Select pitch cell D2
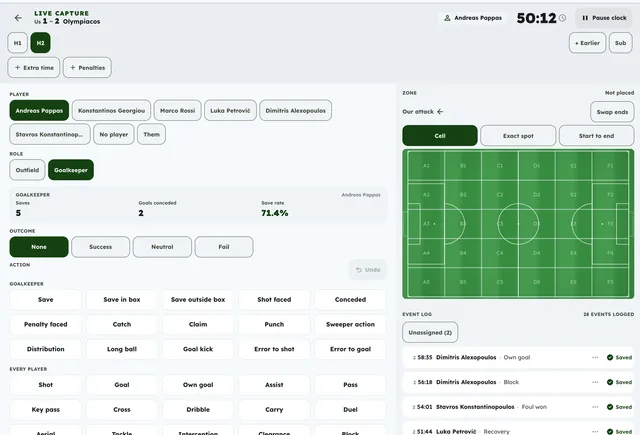This screenshot has width=640, height=435. pyautogui.click(x=536, y=195)
